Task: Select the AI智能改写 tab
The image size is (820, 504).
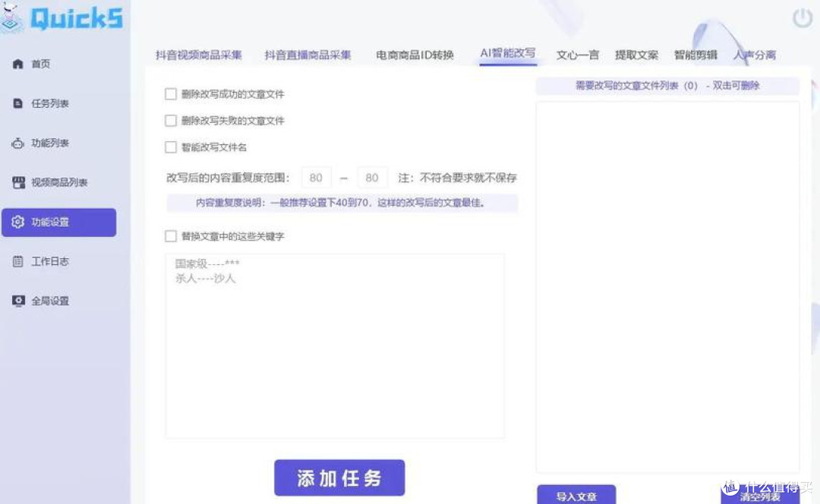Action: tap(508, 53)
